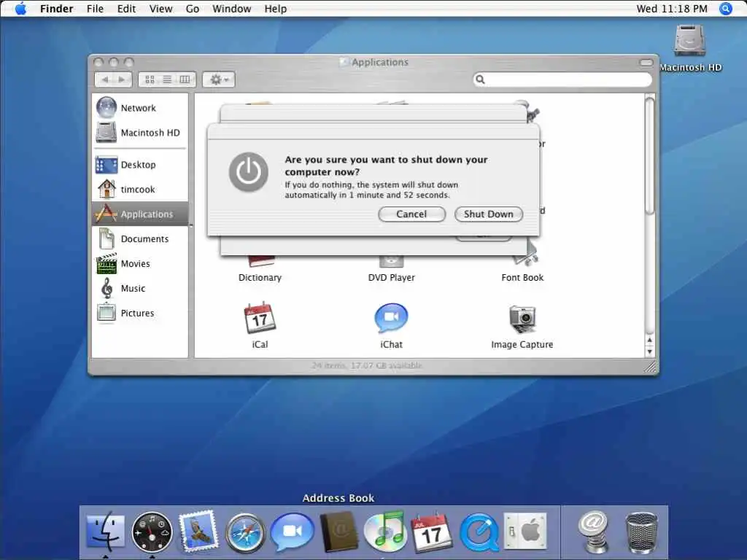The width and height of the screenshot is (747, 560).
Task: Open the Help menu
Action: [x=276, y=9]
